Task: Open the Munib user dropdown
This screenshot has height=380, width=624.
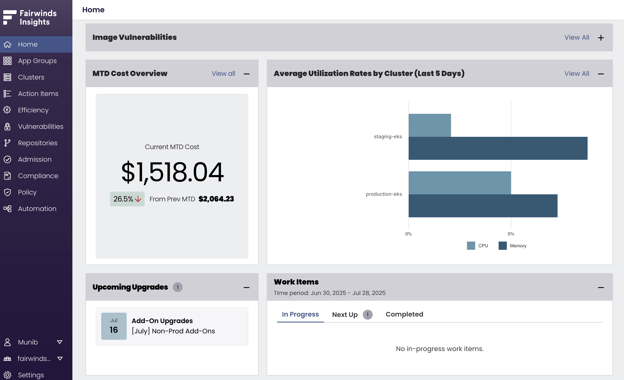Action: point(60,342)
